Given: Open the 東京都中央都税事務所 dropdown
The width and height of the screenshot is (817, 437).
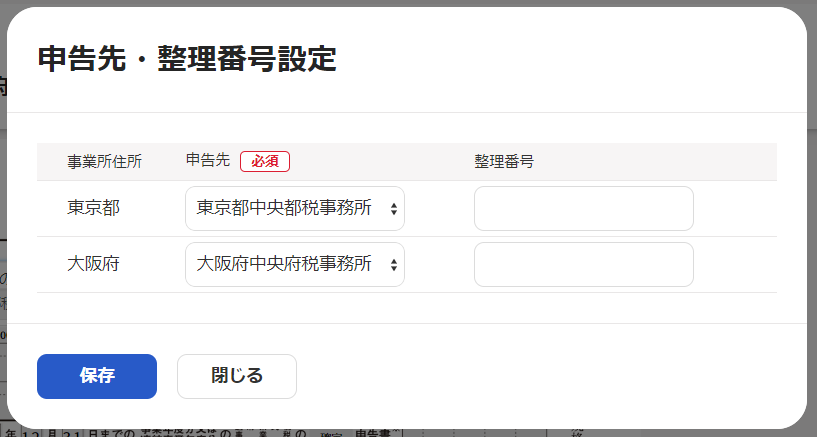Looking at the screenshot, I should pyautogui.click(x=295, y=208).
